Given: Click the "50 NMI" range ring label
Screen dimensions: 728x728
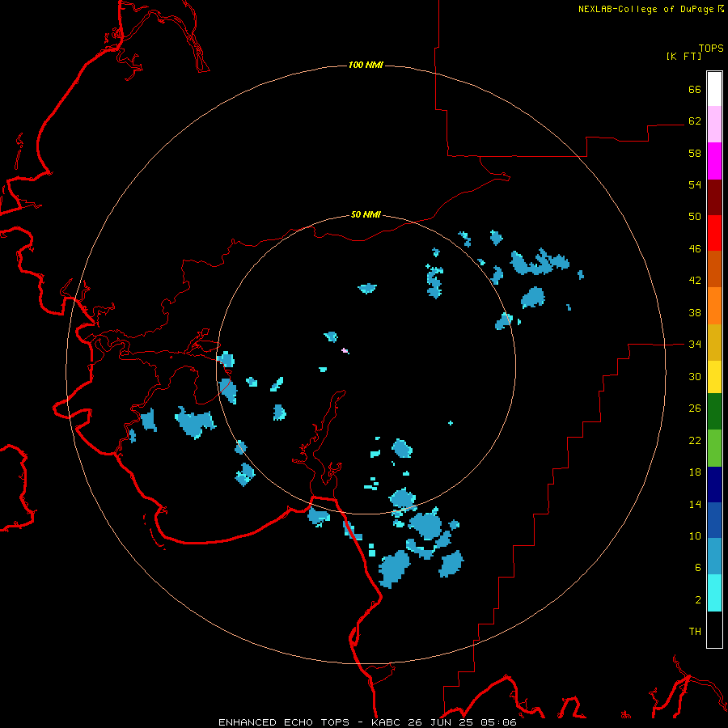Looking at the screenshot, I should (366, 214).
